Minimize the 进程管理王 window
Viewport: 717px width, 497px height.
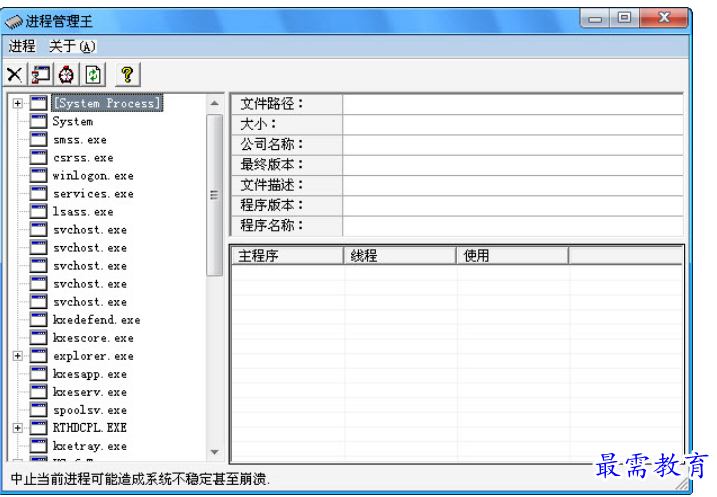point(595,19)
